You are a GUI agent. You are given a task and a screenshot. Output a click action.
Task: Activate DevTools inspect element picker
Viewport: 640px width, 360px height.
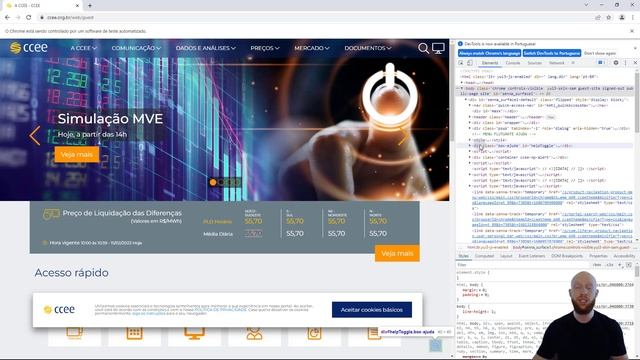(x=461, y=63)
